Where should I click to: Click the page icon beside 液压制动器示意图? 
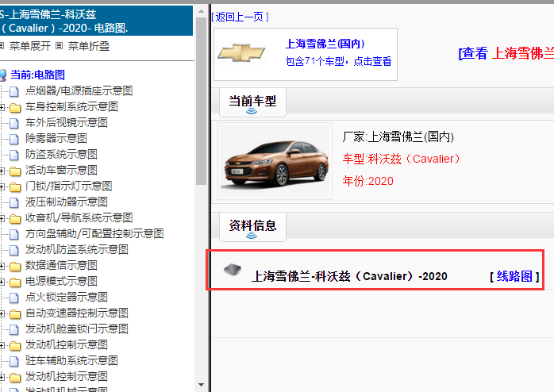(14, 202)
